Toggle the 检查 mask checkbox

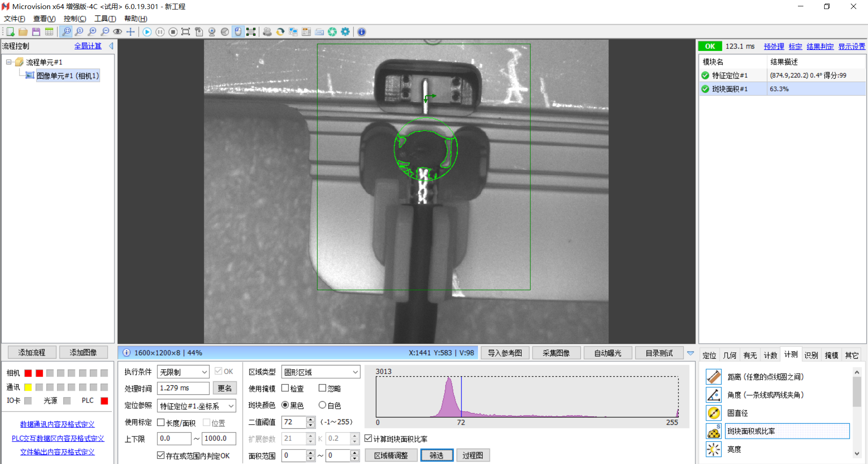click(285, 388)
